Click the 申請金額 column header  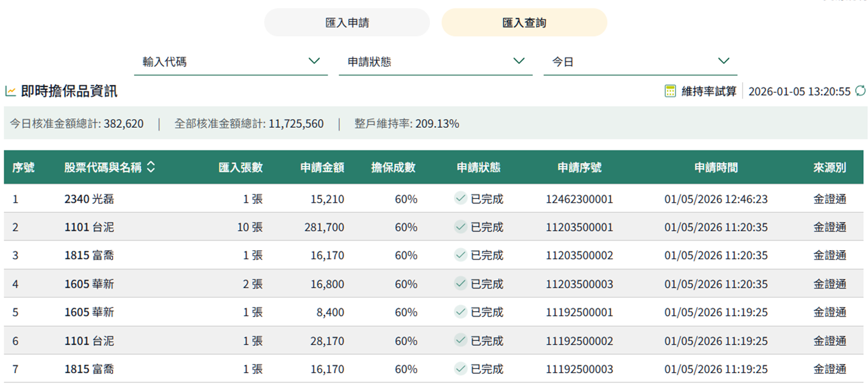(322, 167)
